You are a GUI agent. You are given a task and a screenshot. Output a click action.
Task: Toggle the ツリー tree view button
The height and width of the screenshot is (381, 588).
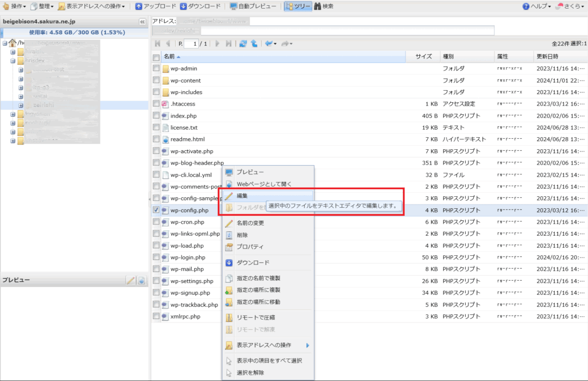[x=298, y=6]
